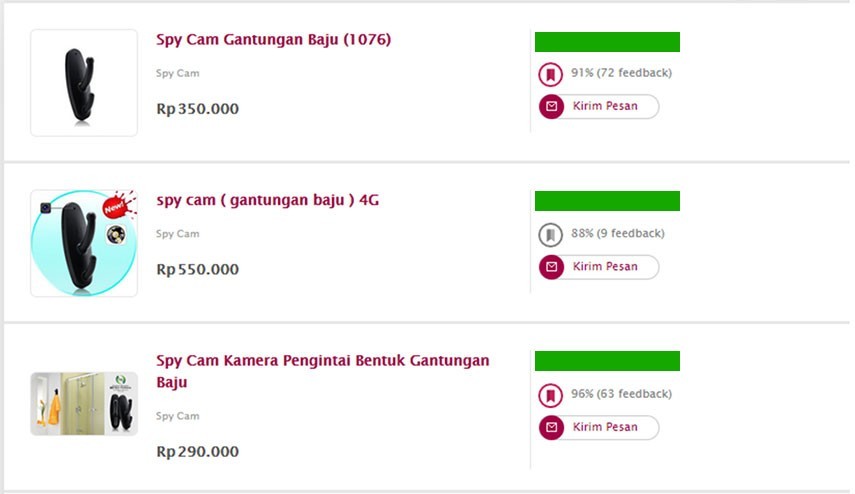This screenshot has width=855, height=494.
Task: Click green seller bar above 96% feedback
Action: (x=607, y=361)
